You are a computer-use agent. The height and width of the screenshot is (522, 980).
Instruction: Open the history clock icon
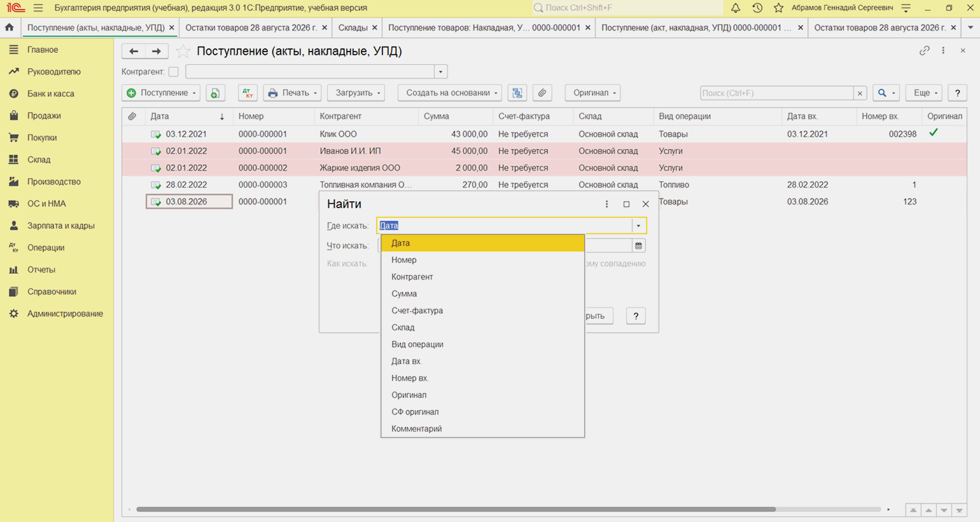(x=757, y=8)
